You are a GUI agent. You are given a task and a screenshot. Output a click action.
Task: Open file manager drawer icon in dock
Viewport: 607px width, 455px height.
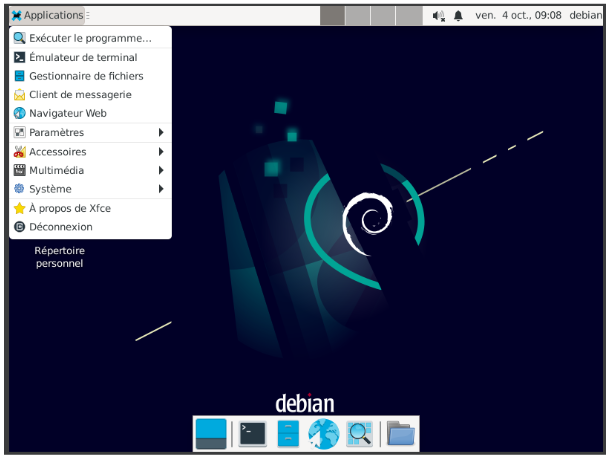pyautogui.click(x=288, y=433)
